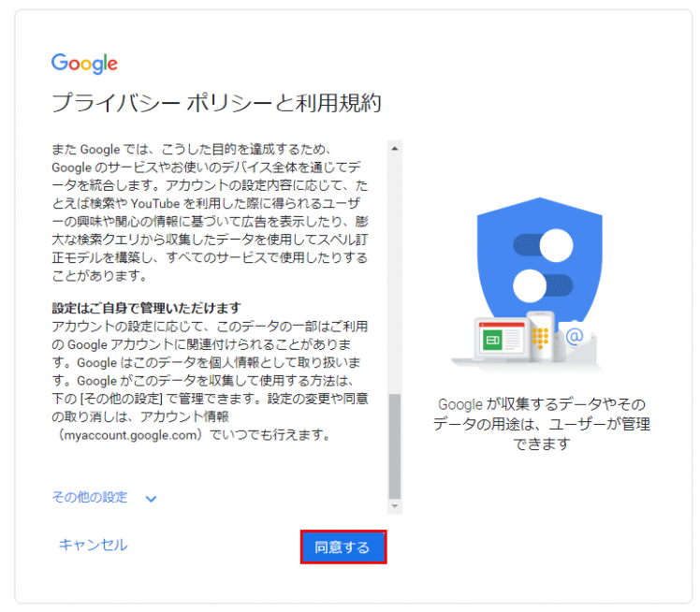Click the blue privacy shield illustration
The height and width of the screenshot is (612, 700).
[x=539, y=259]
